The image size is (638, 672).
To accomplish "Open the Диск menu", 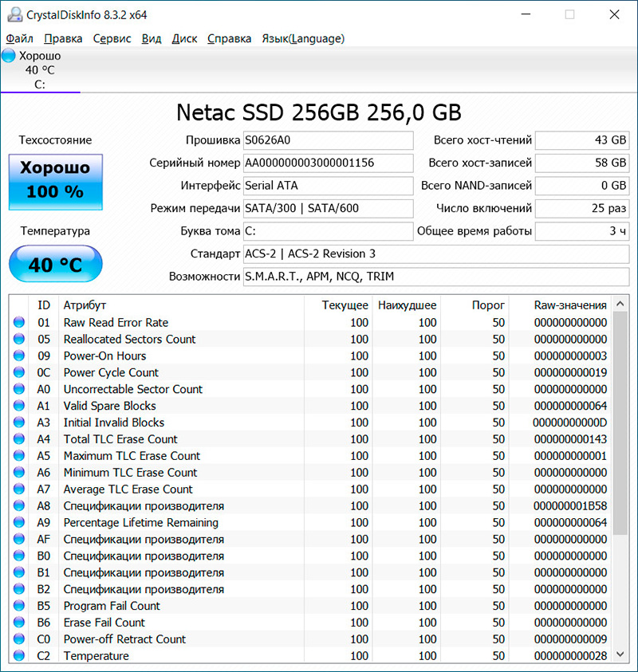I will coord(184,38).
